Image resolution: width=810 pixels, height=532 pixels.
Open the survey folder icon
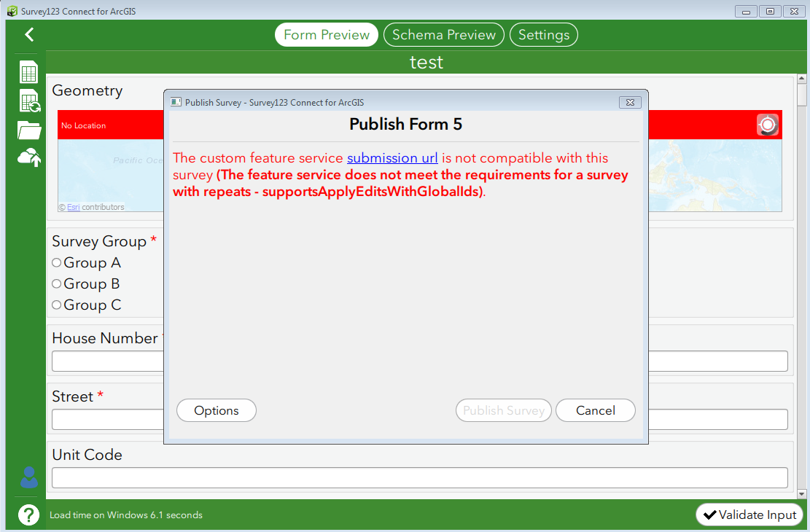(x=29, y=130)
